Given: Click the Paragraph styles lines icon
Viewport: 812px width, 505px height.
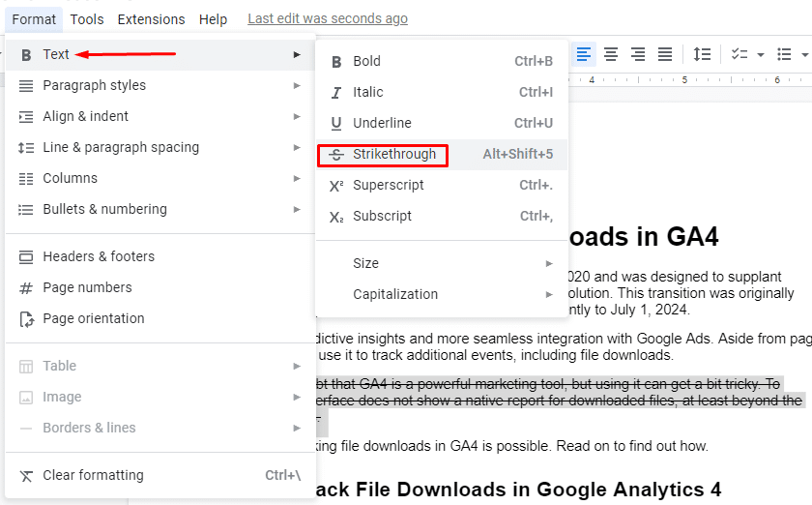Looking at the screenshot, I should [x=26, y=85].
